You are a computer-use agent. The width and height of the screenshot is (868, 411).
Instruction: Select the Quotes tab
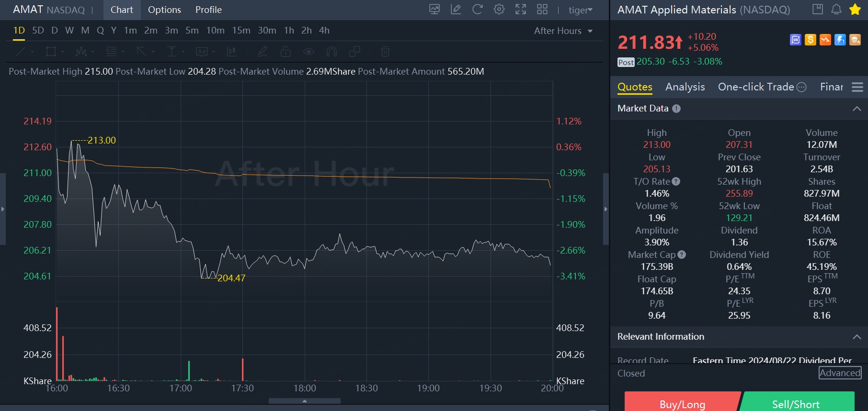coord(635,87)
